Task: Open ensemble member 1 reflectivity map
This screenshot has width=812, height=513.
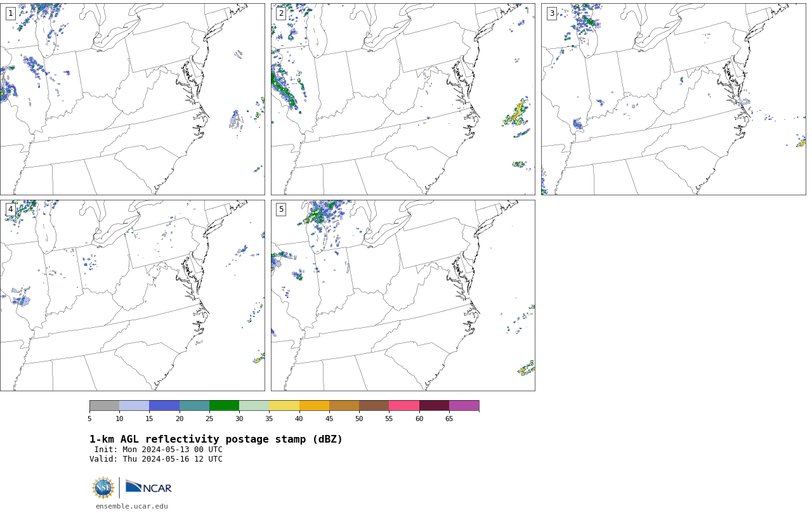Action: [x=133, y=99]
